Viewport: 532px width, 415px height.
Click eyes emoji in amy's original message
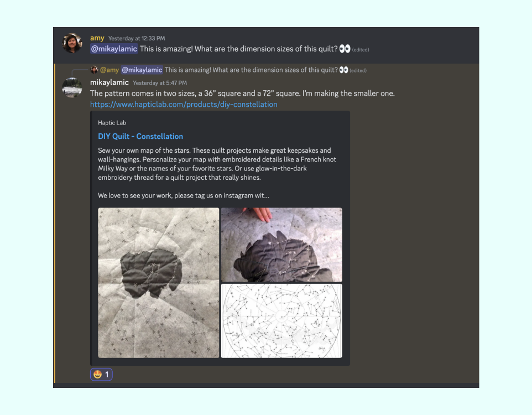(345, 49)
